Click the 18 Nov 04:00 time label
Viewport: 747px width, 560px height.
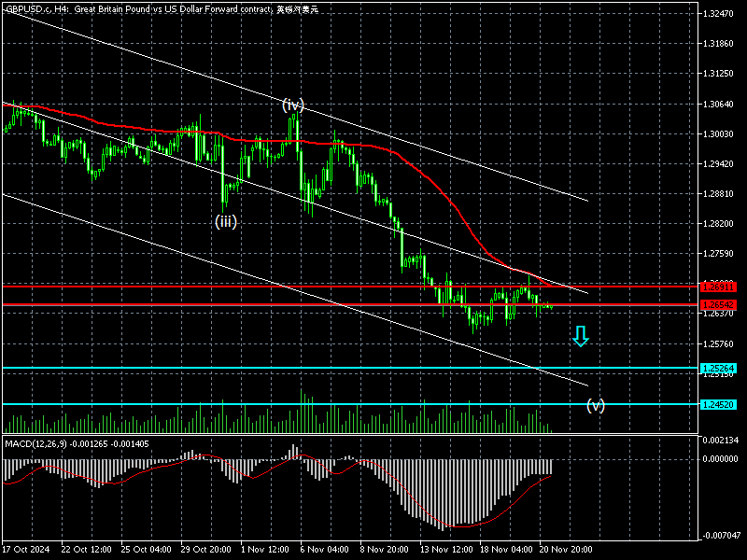tap(506, 549)
